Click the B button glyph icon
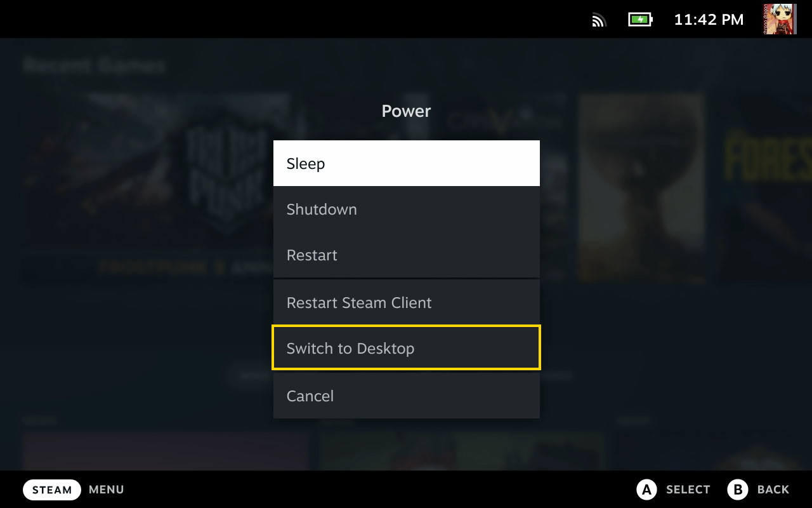812x508 pixels. pyautogui.click(x=738, y=490)
